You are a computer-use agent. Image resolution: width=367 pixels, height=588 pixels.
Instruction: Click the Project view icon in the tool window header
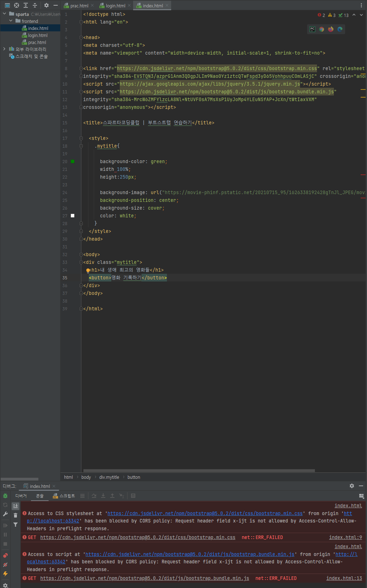[7, 5]
